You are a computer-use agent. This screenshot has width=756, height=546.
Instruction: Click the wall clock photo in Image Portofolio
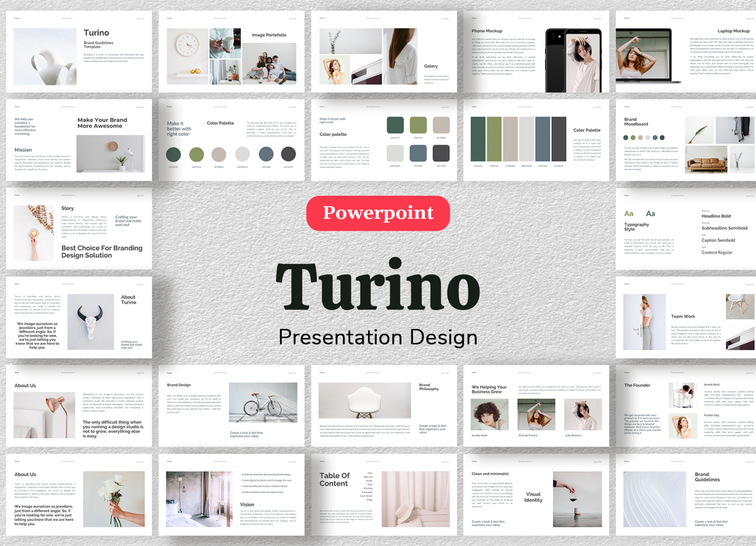click(188, 56)
